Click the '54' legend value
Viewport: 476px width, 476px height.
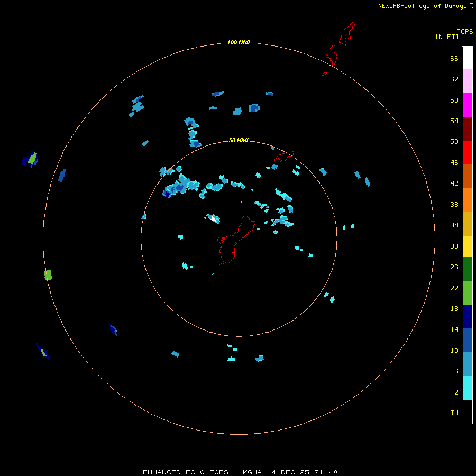click(x=454, y=121)
